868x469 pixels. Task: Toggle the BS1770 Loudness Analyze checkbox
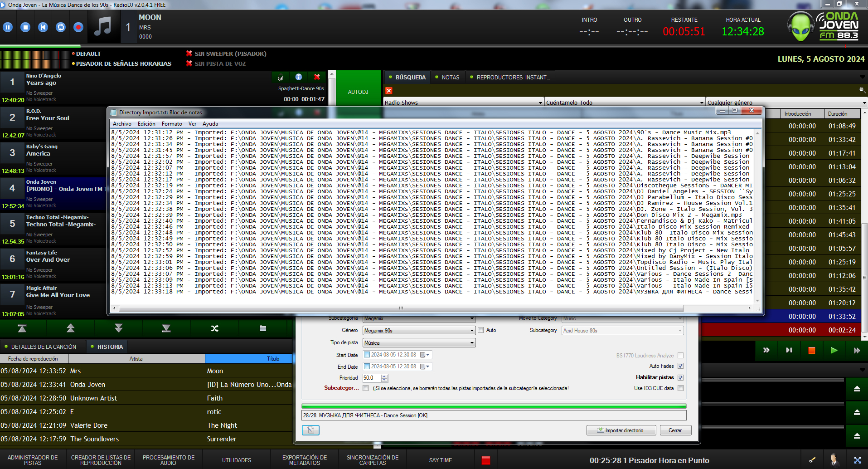680,356
